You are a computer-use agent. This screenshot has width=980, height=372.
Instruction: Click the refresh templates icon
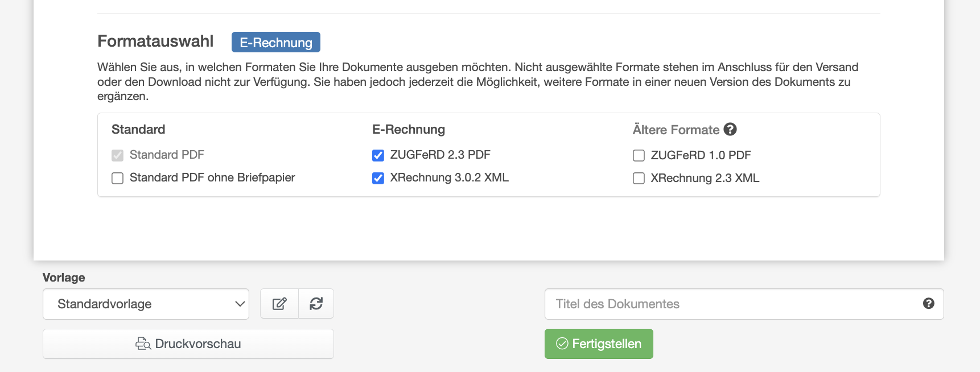click(x=316, y=304)
